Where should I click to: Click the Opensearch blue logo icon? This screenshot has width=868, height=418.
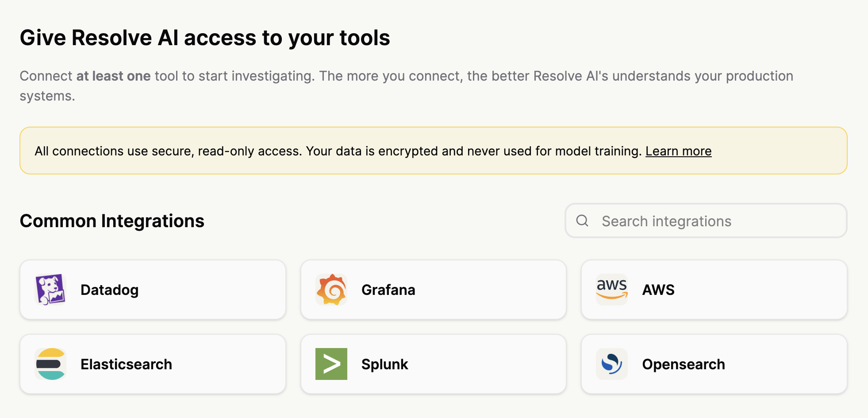coord(612,364)
